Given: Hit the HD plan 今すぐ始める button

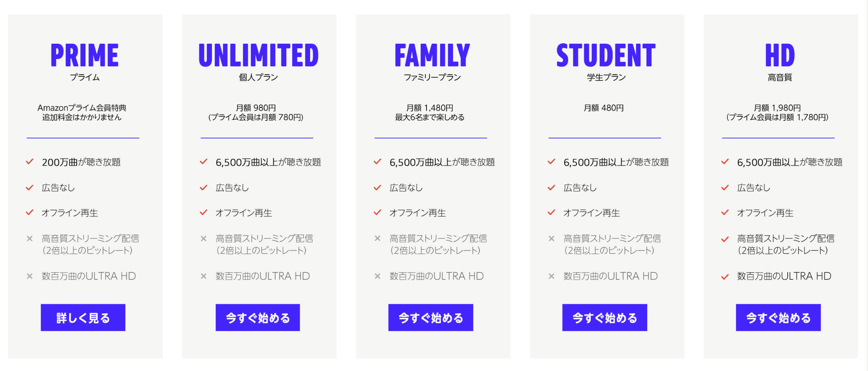Looking at the screenshot, I should tap(778, 317).
